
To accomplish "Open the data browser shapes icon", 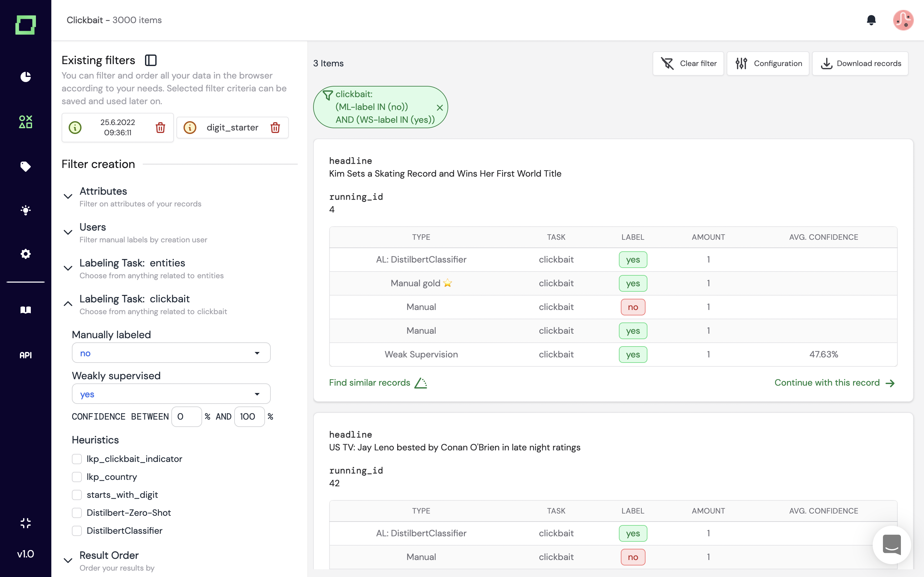I will point(26,122).
